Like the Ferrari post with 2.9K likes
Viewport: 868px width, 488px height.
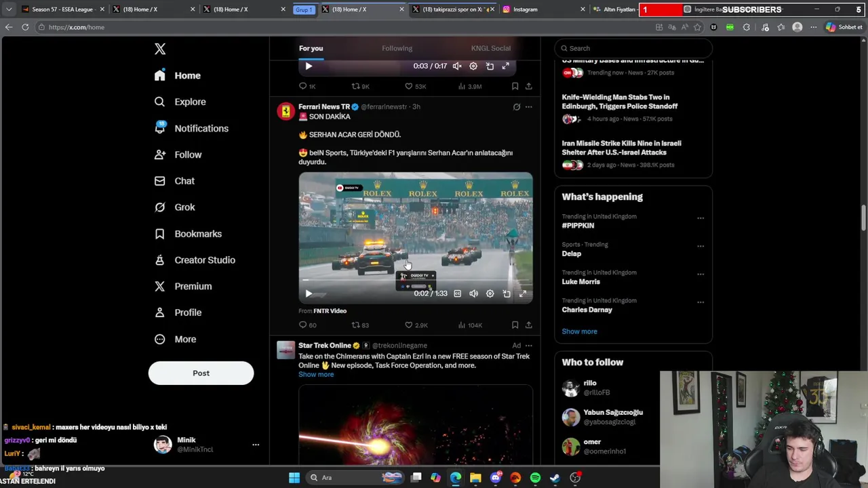click(x=416, y=325)
